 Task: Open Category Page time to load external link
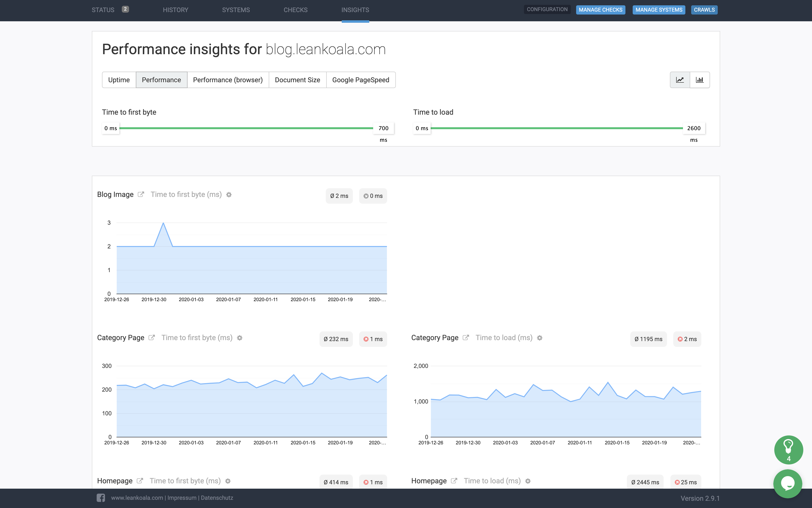pyautogui.click(x=466, y=337)
